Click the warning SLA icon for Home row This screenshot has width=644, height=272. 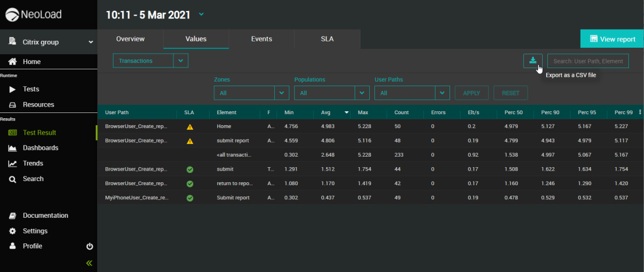[x=190, y=126]
